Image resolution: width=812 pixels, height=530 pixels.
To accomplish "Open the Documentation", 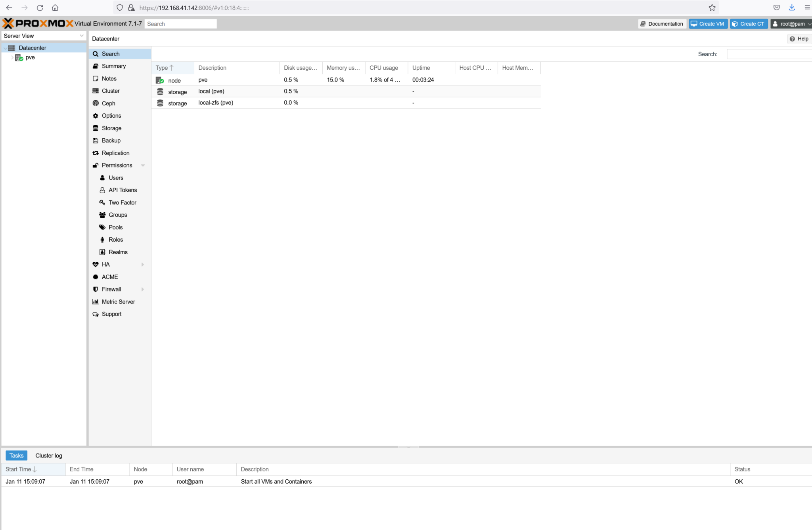I will 662,23.
